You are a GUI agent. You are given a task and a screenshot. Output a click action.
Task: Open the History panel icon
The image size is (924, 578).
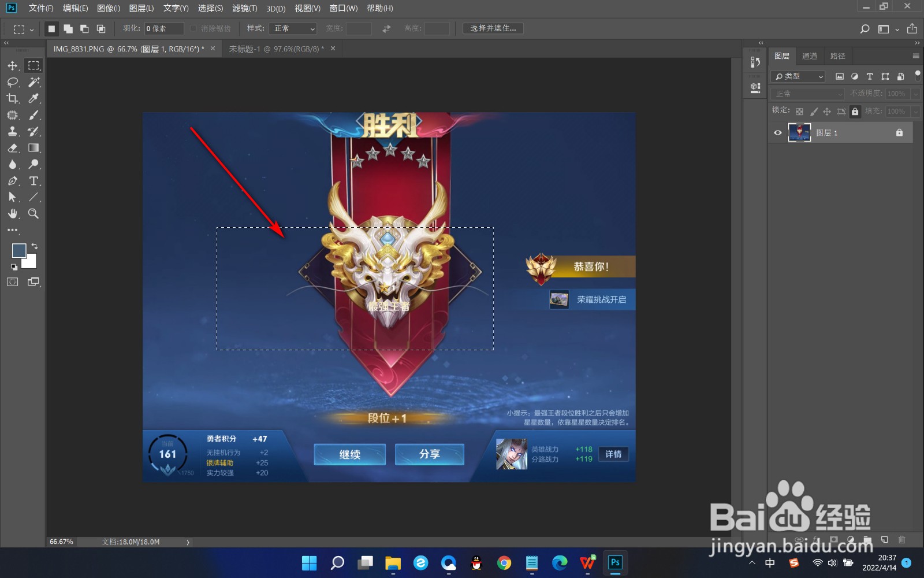pyautogui.click(x=755, y=62)
